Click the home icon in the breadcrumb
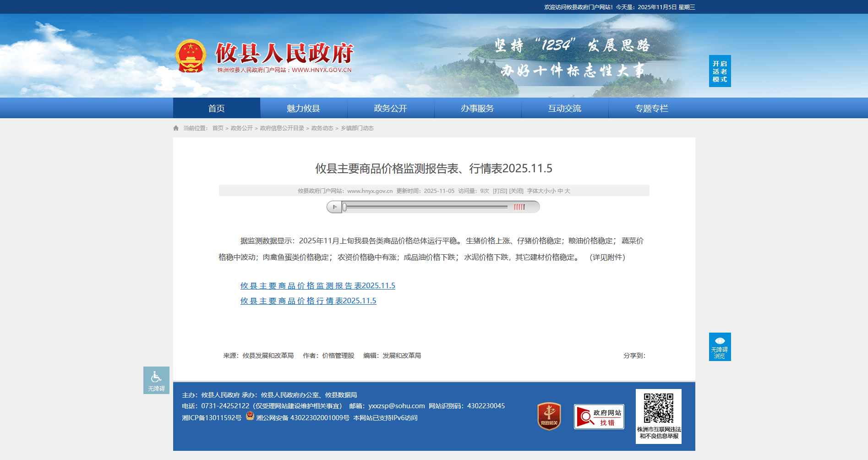Image resolution: width=868 pixels, height=460 pixels. [176, 128]
